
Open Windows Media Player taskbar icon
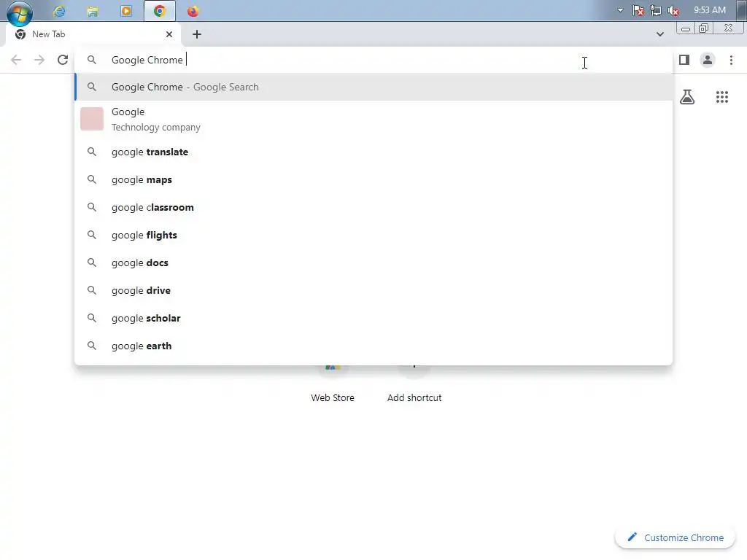coord(126,11)
